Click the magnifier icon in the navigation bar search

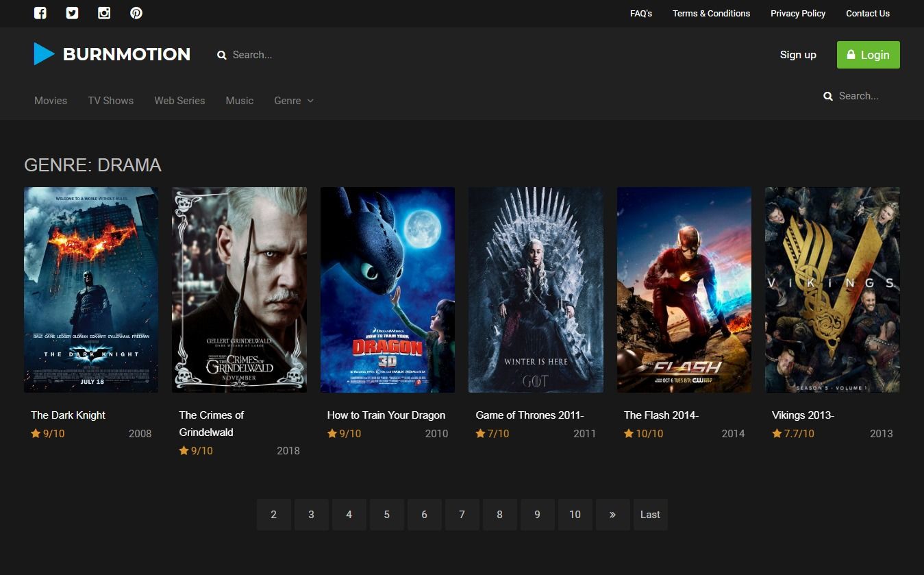point(828,97)
